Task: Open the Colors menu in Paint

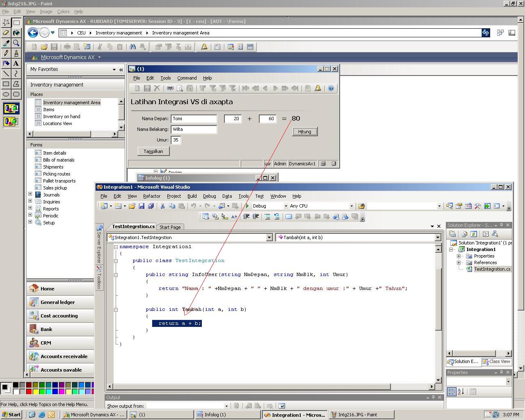Action: pos(63,11)
